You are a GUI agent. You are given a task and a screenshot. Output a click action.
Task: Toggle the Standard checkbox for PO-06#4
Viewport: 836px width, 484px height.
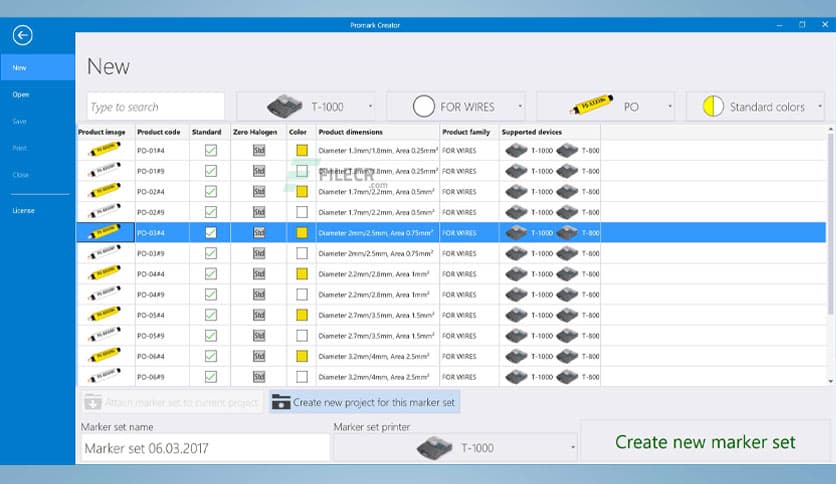[x=211, y=356]
